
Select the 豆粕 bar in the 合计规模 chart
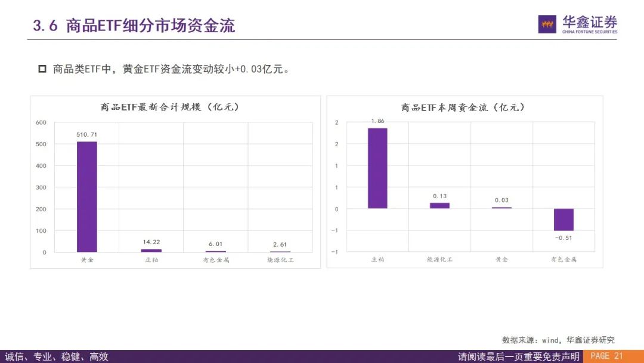click(x=151, y=250)
